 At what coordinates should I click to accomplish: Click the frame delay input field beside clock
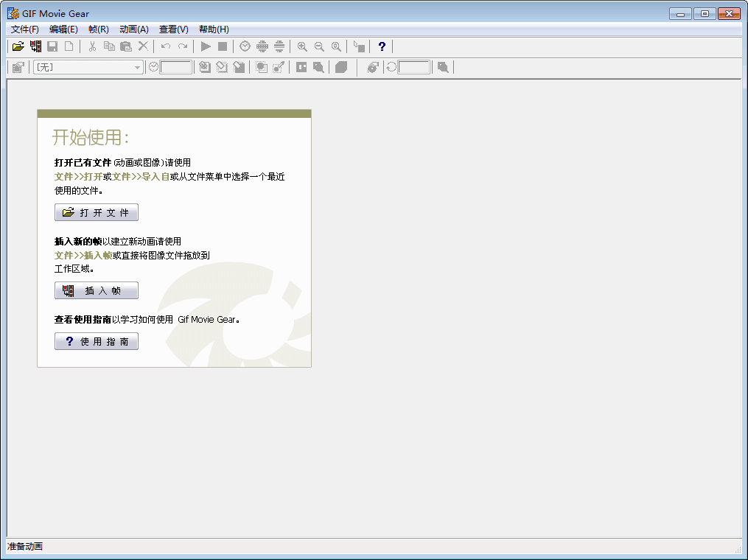click(x=176, y=68)
